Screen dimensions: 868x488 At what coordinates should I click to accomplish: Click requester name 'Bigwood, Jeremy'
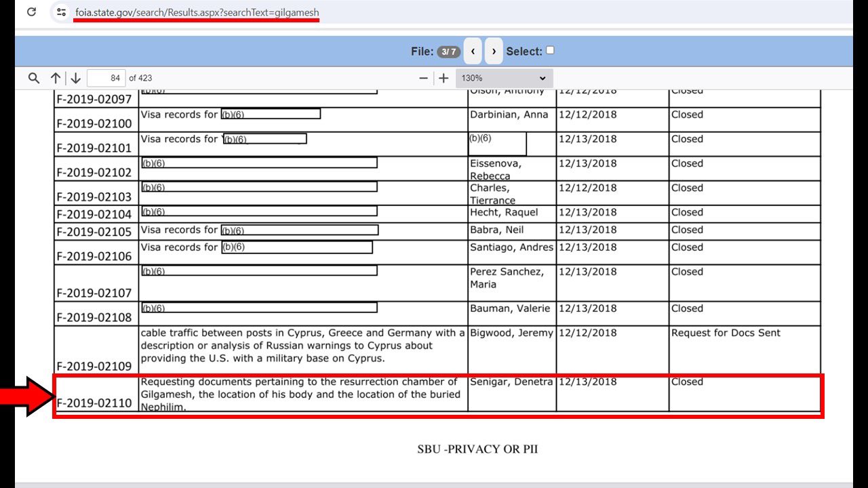(512, 333)
